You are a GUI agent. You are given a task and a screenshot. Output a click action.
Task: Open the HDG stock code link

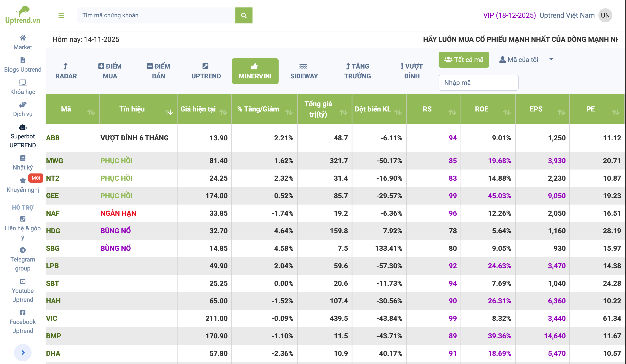click(53, 231)
